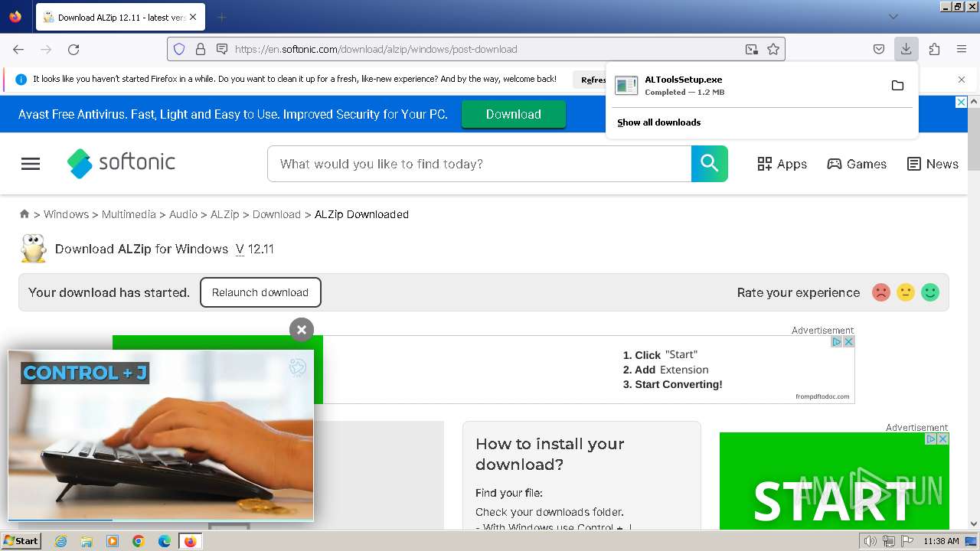
Task: Go to Download breadcrumb link
Action: tap(276, 214)
